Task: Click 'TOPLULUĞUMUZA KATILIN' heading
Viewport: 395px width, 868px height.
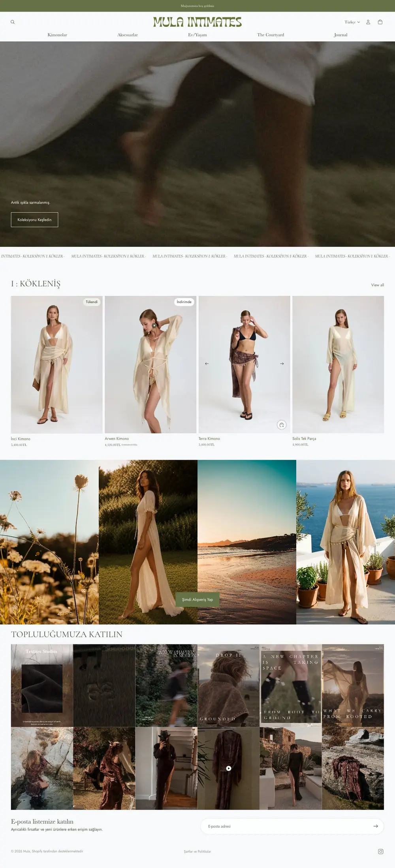Action: (67, 634)
